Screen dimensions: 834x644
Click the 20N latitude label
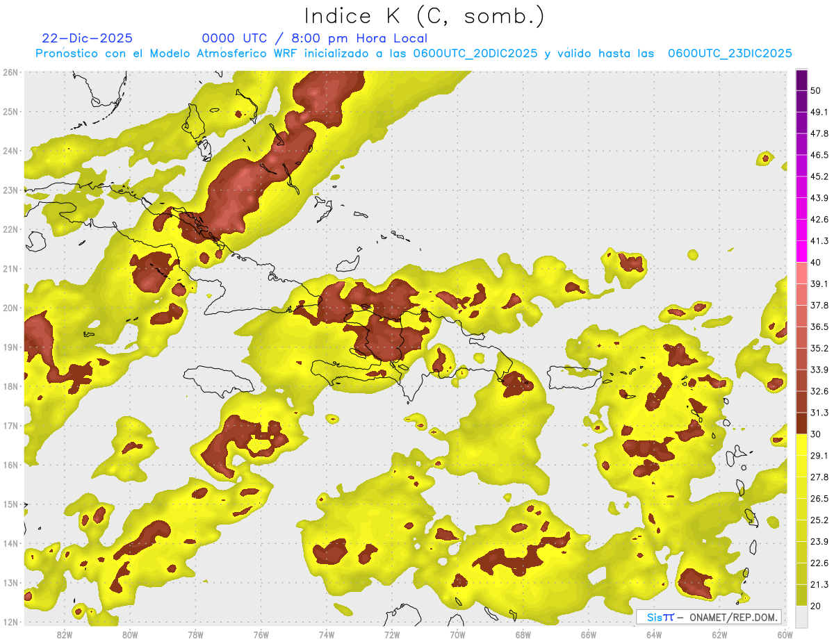tap(10, 308)
